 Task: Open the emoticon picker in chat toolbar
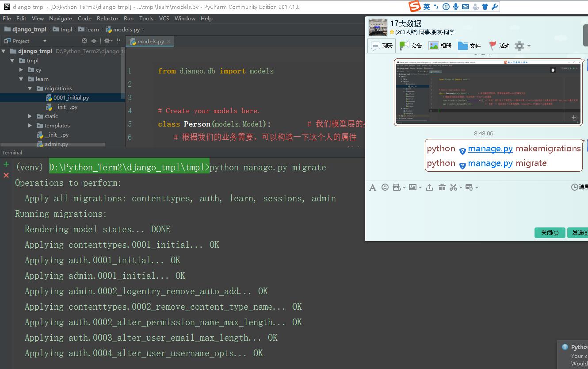[x=385, y=187]
